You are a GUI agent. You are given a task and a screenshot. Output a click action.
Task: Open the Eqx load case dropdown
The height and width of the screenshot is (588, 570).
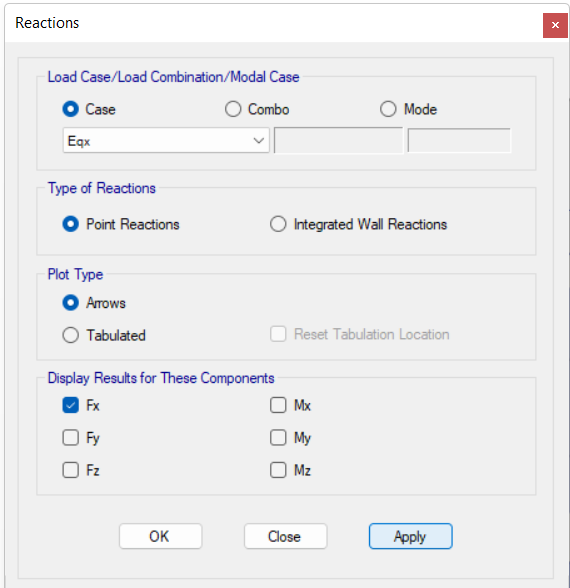(166, 140)
